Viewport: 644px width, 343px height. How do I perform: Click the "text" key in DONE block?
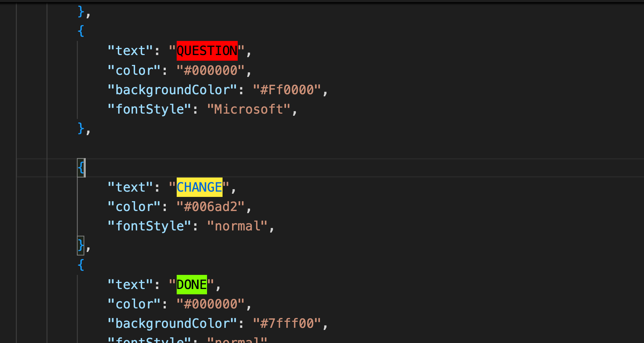point(130,284)
